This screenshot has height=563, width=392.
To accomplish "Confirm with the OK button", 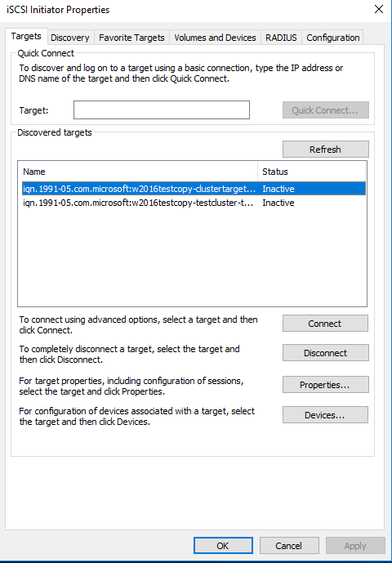I will click(x=223, y=545).
